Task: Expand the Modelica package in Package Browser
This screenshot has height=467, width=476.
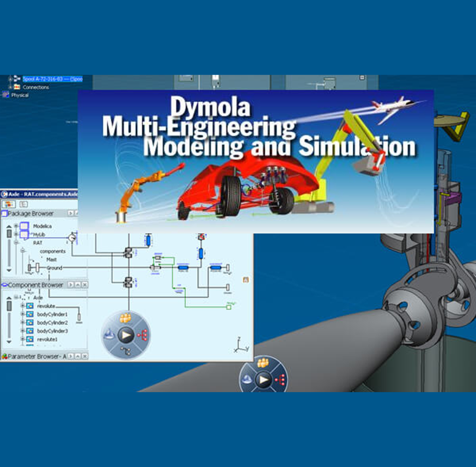Action: tap(16, 226)
